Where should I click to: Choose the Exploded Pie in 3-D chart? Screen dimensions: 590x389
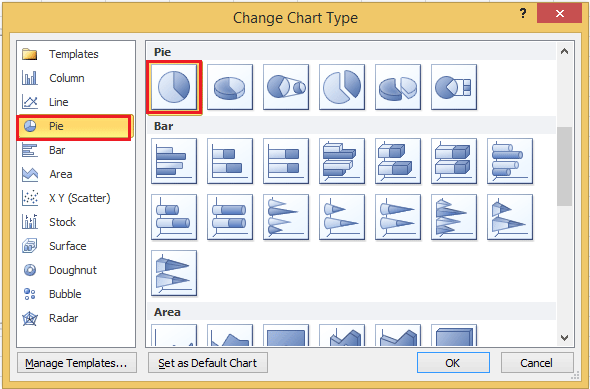(398, 87)
